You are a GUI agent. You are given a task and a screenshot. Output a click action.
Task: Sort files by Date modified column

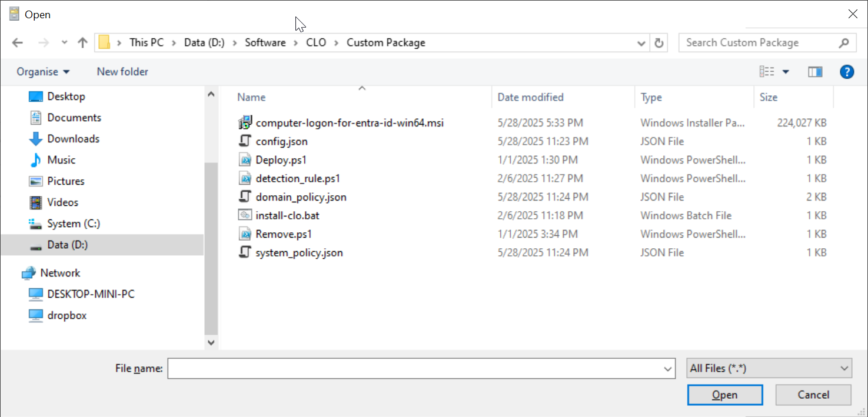[x=530, y=98]
